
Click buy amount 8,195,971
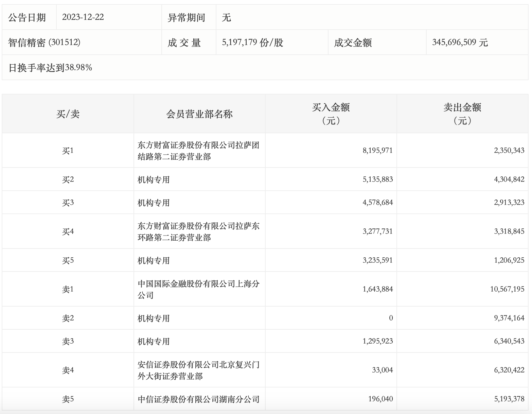(x=377, y=151)
